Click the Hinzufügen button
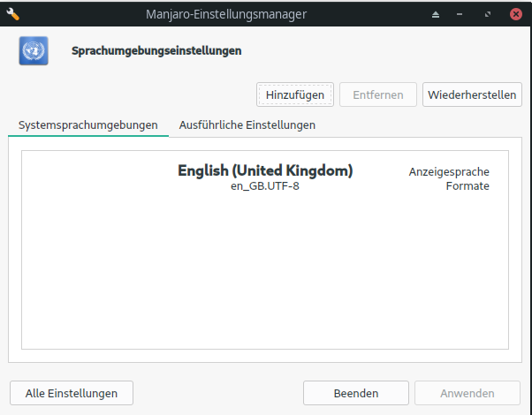The height and width of the screenshot is (415, 532). (x=295, y=94)
